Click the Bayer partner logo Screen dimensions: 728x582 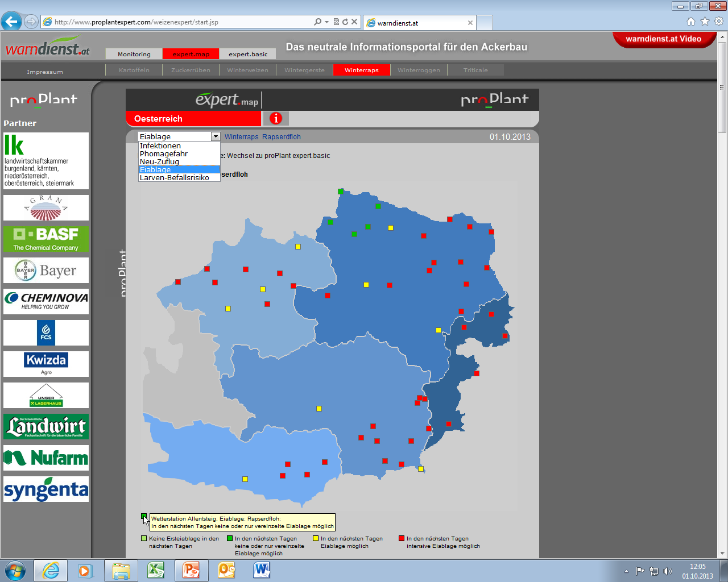click(46, 270)
